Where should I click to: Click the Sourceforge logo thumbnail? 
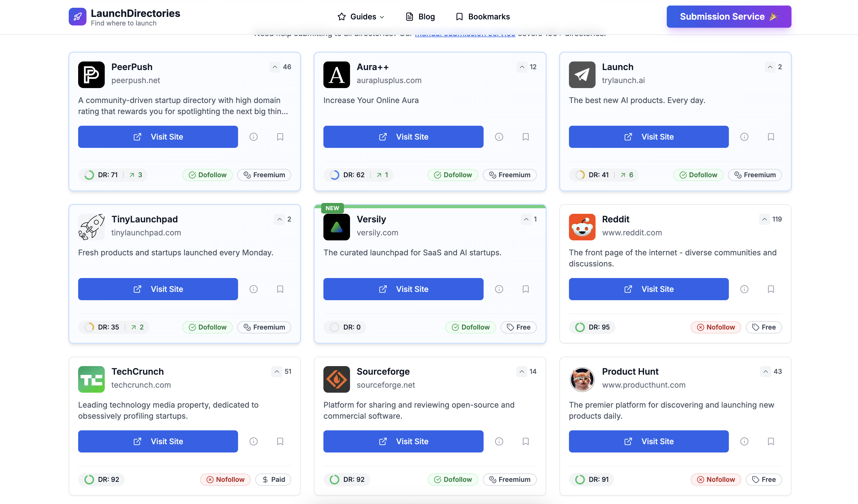tap(336, 379)
